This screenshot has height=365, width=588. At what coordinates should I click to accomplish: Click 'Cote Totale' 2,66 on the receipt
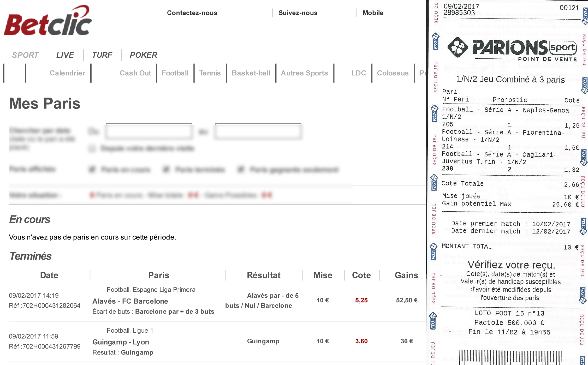(510, 184)
